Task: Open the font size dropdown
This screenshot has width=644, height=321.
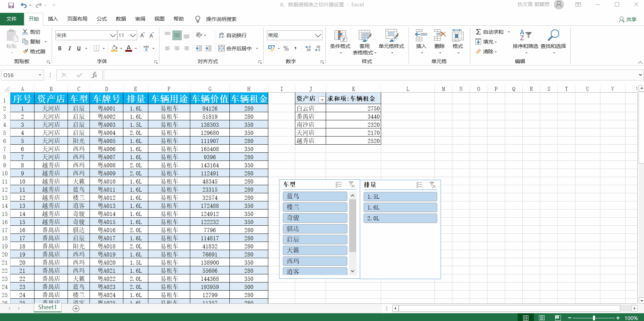Action: pos(133,35)
